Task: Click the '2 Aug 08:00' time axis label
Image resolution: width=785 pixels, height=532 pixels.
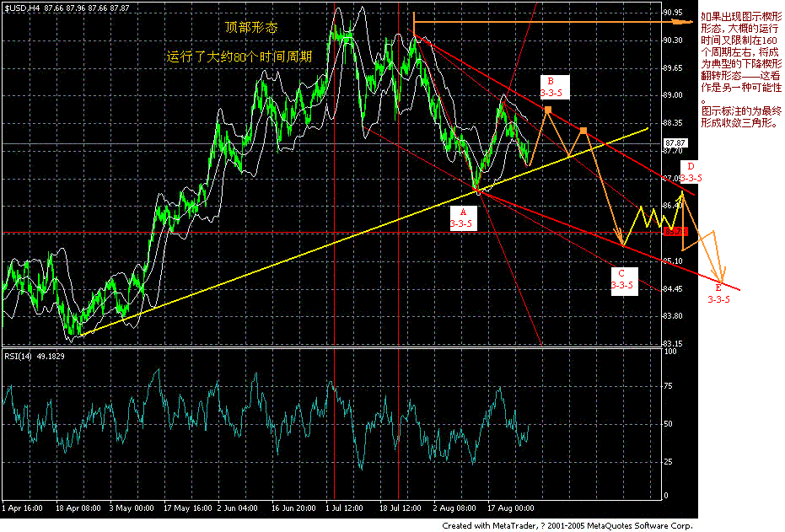Action: pyautogui.click(x=454, y=508)
